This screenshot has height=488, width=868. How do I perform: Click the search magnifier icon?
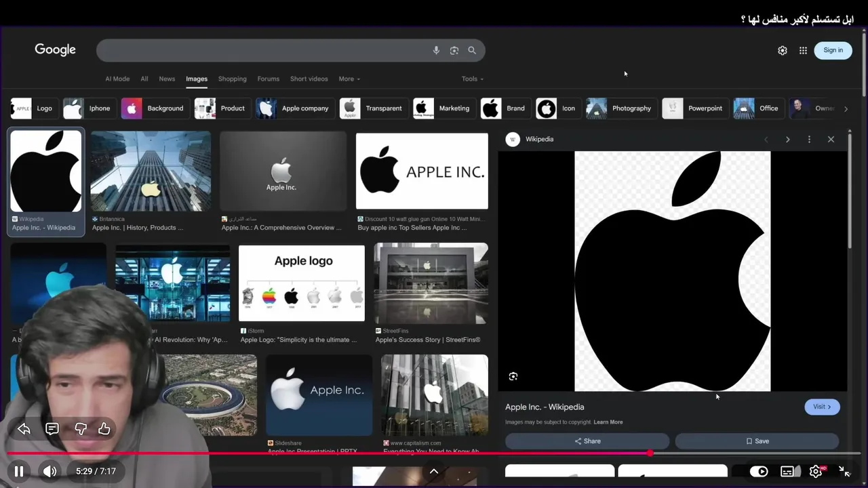tap(472, 50)
